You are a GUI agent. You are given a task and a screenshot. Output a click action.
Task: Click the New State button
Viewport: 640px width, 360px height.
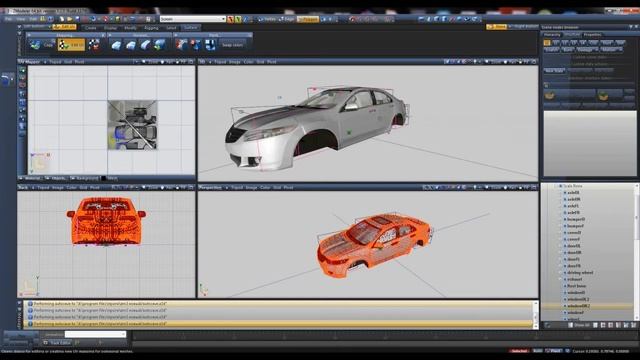[554, 70]
